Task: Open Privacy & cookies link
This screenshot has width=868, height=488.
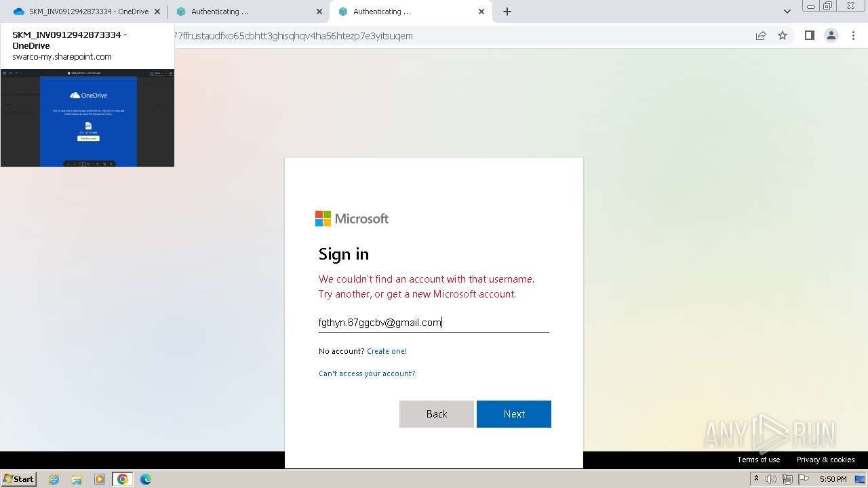Action: pos(826,460)
